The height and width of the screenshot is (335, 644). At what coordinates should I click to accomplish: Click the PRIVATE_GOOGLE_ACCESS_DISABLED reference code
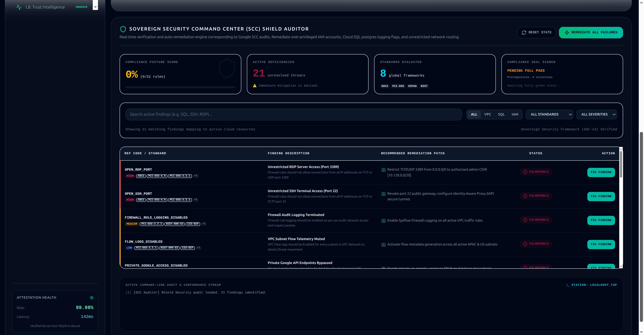tap(156, 266)
